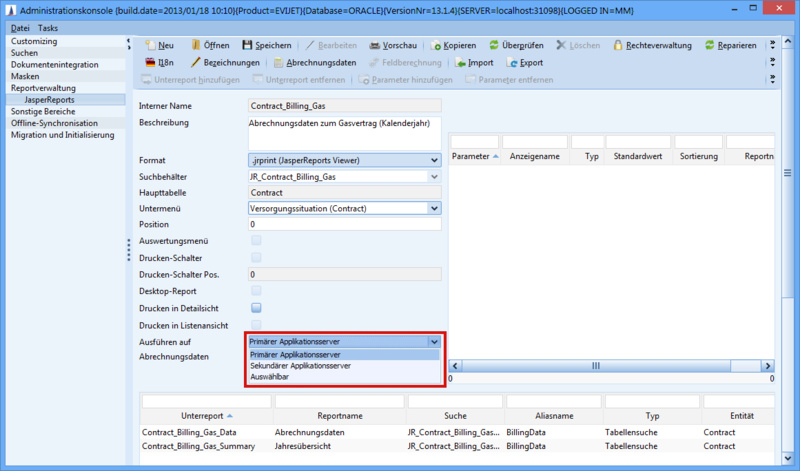Check the Desktop-Report checkbox

point(256,291)
